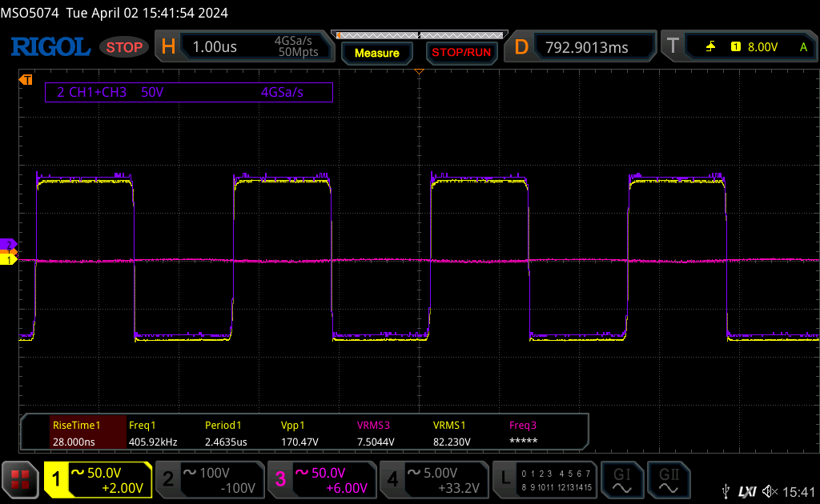Toggle channel 2 number button
Viewport: 820px width, 504px height.
point(168,479)
